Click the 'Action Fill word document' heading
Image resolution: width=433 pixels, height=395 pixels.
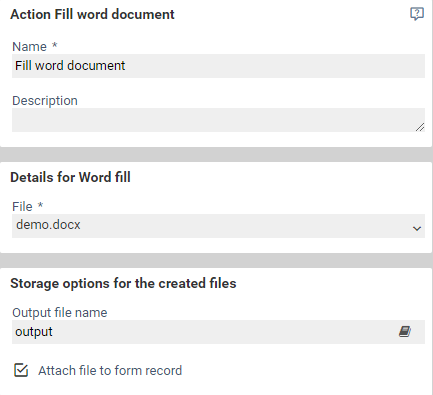click(92, 14)
